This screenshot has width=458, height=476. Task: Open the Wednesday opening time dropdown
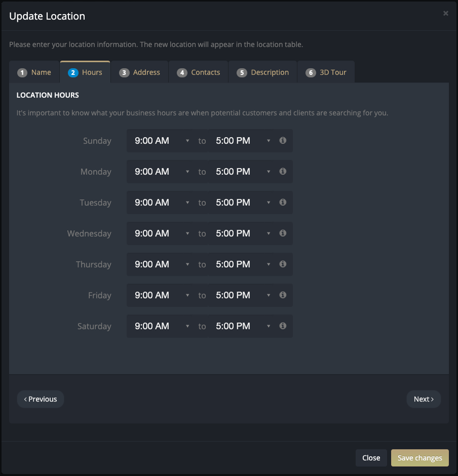click(159, 233)
